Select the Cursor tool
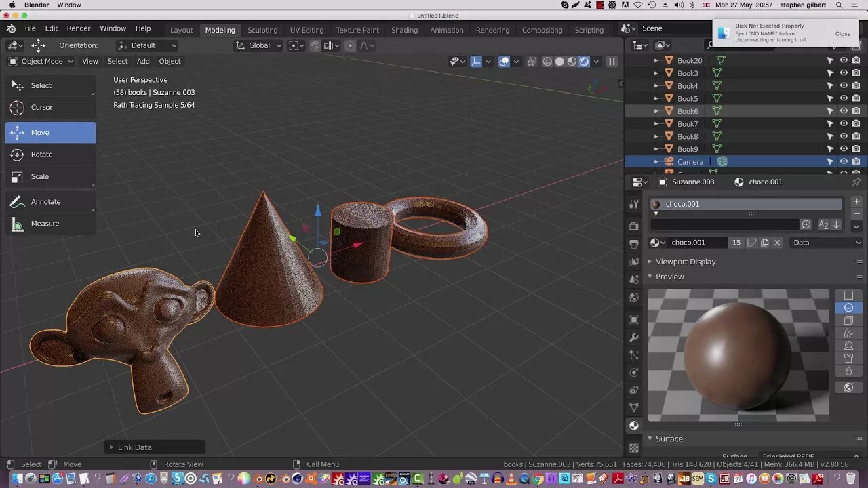Image resolution: width=868 pixels, height=488 pixels. [50, 107]
